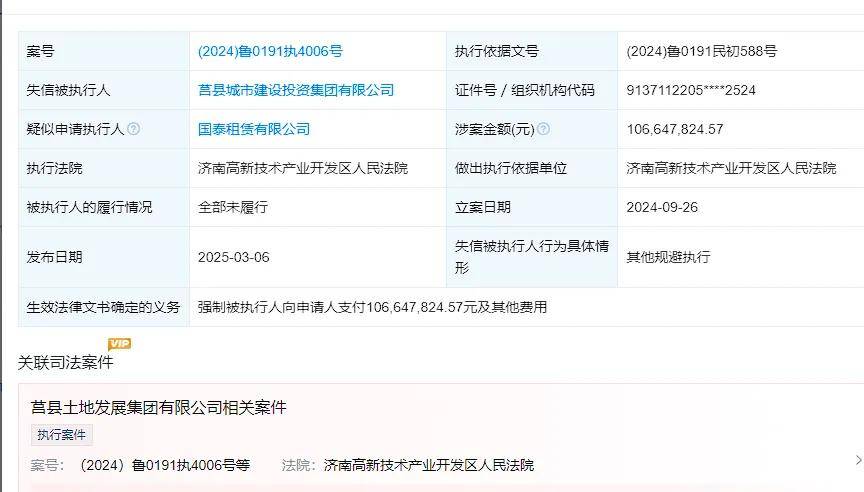
Task: Click the 证件号 / 组织机构代码 label
Action: pyautogui.click(x=525, y=90)
